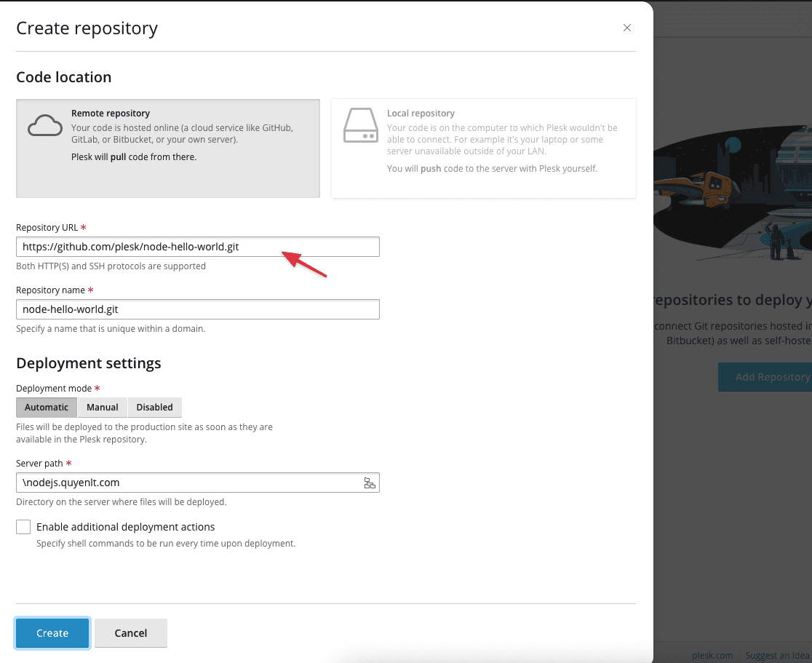Open server path directory browser icon
This screenshot has height=663, width=812.
click(370, 483)
